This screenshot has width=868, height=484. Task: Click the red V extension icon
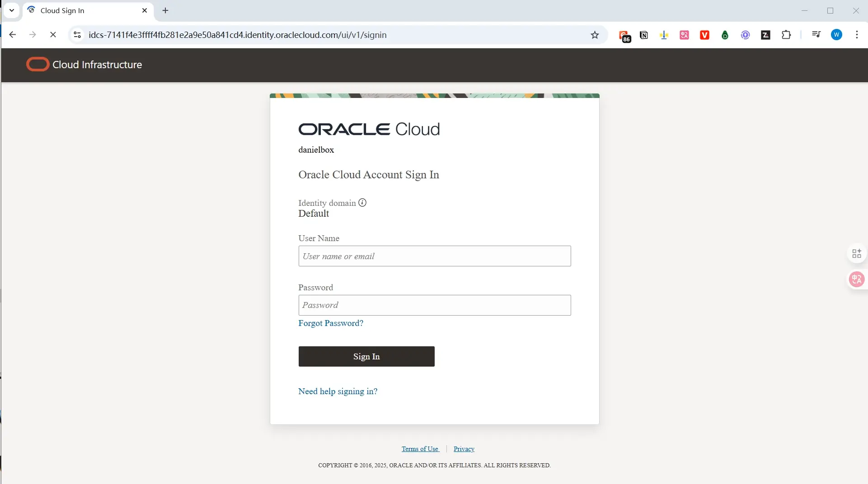point(704,35)
